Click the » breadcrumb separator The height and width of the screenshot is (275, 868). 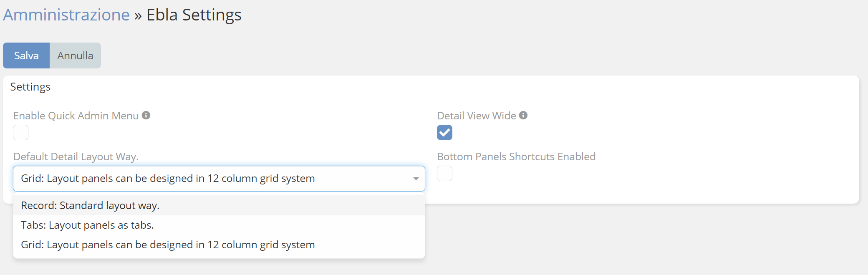pyautogui.click(x=138, y=16)
